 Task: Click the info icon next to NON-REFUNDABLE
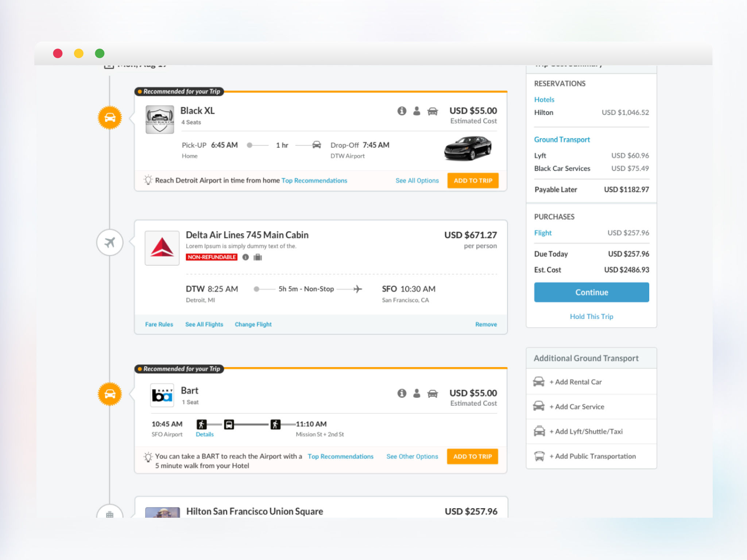[245, 257]
